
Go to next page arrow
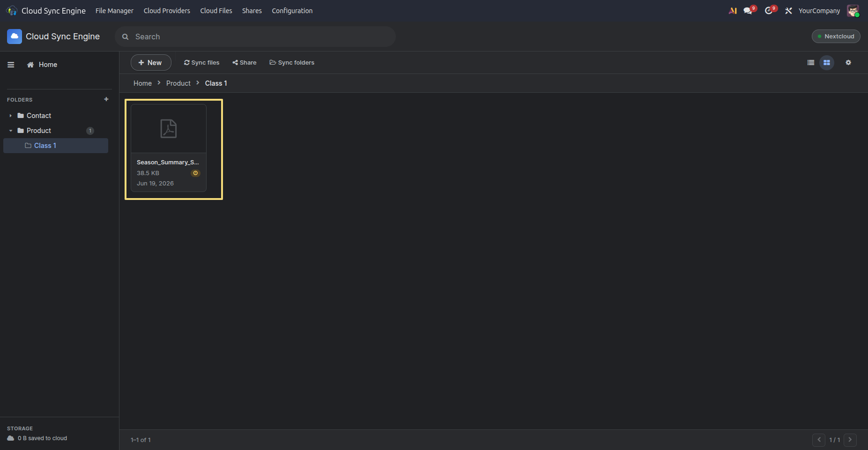coord(850,440)
